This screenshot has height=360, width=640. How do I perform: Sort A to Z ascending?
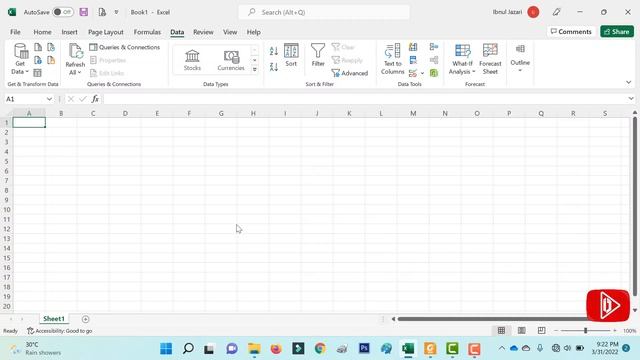click(274, 51)
